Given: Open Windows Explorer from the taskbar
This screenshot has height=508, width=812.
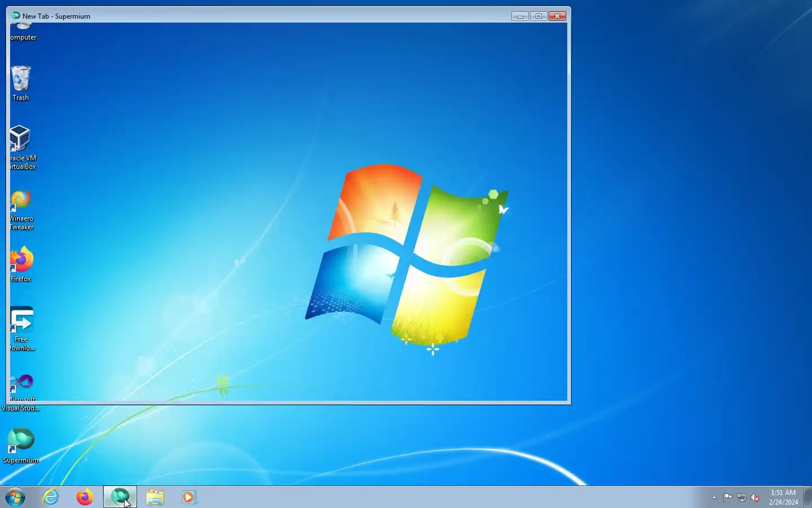Looking at the screenshot, I should (155, 497).
